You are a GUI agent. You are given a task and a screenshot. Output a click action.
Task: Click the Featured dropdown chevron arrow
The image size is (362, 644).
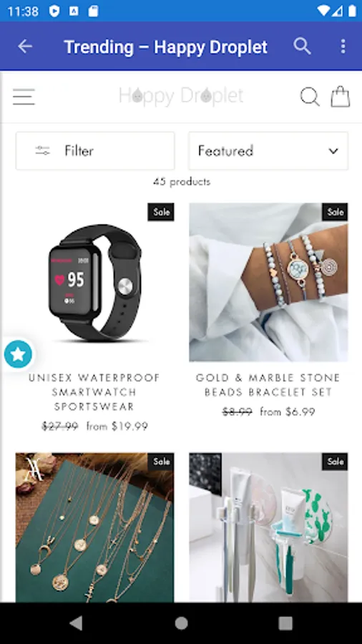333,151
